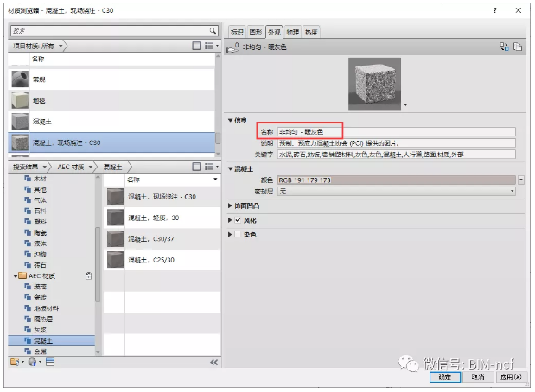Open list view options for project materials
This screenshot has height=392, width=535.
(x=211, y=46)
